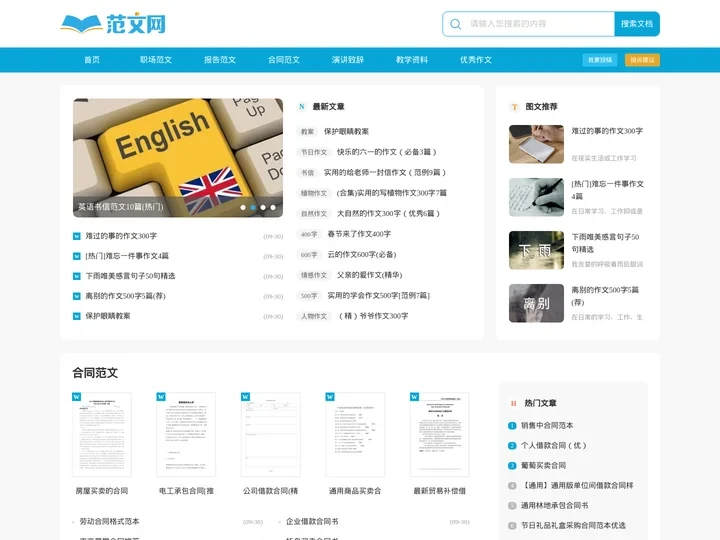Click the icon before 下雨唯美感言句子50句精选 list item
Image resolution: width=720 pixels, height=540 pixels.
(x=77, y=276)
